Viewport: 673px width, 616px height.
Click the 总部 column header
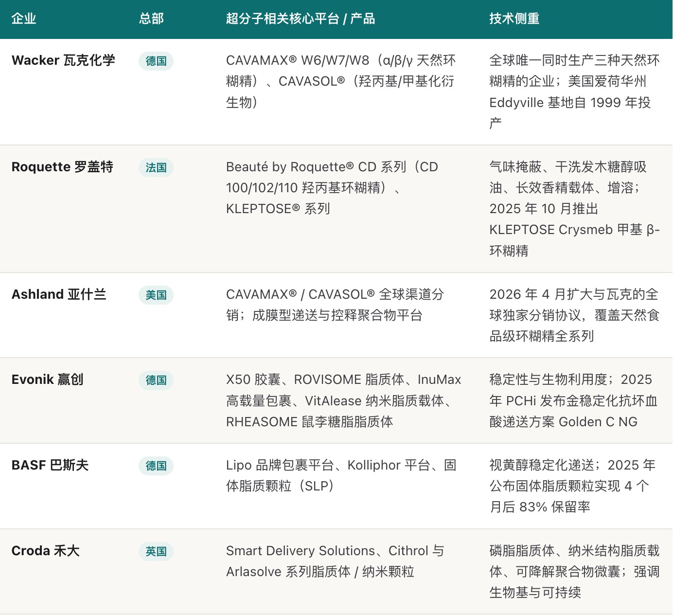coord(151,19)
